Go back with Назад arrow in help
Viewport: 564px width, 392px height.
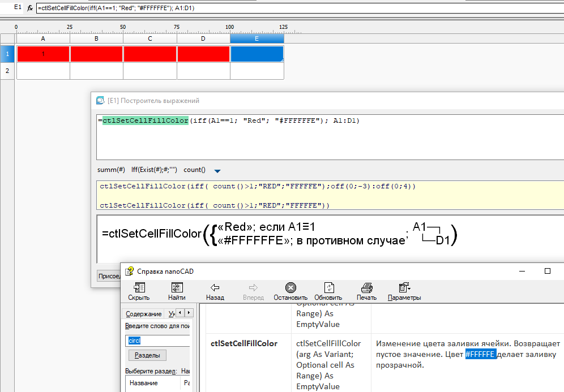(x=215, y=291)
